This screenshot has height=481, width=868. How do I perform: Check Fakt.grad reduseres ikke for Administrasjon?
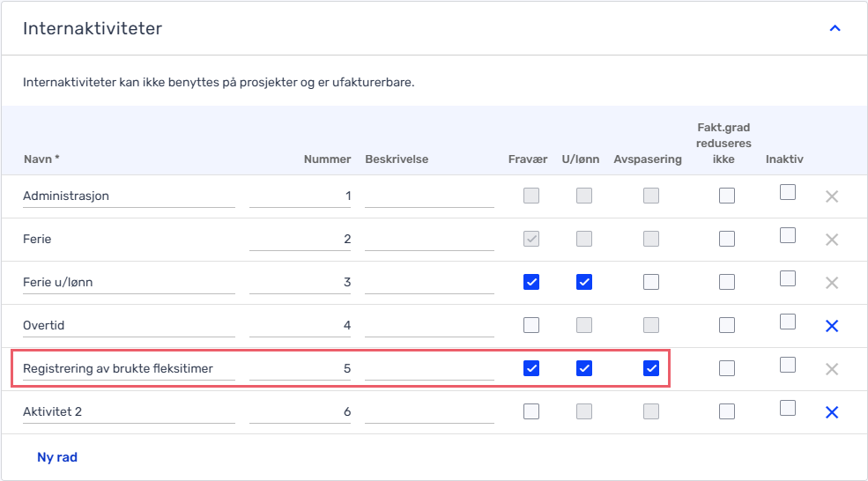[x=727, y=196]
